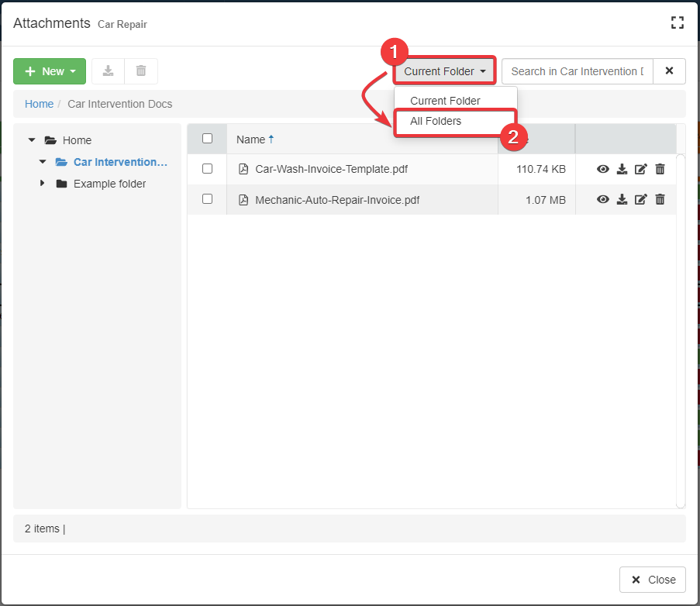The width and height of the screenshot is (700, 606).
Task: Preview the Car-Wash-Invoice-Template.pdf file with eye icon
Action: coord(603,169)
